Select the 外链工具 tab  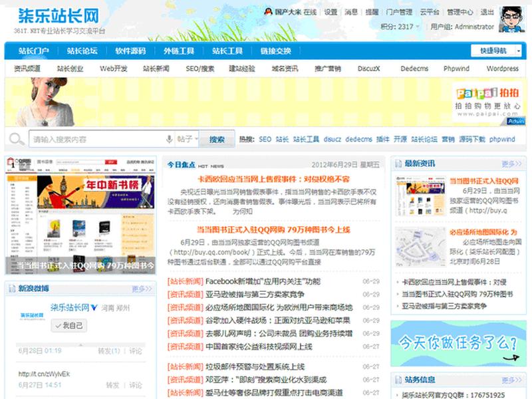[179, 51]
